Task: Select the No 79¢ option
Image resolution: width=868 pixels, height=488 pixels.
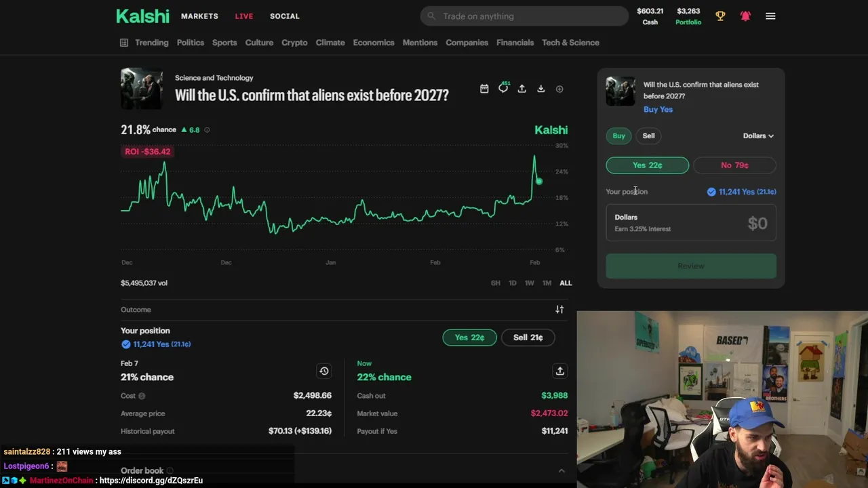Action: [x=734, y=165]
